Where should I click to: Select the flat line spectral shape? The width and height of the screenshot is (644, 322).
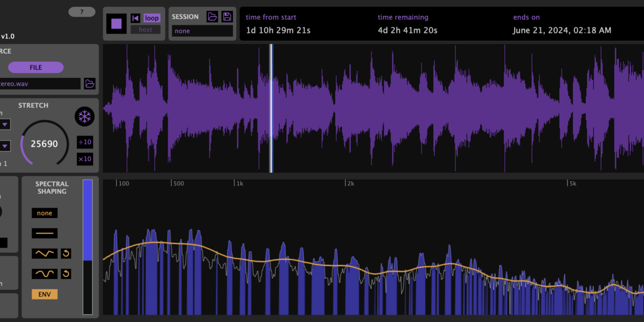click(45, 233)
